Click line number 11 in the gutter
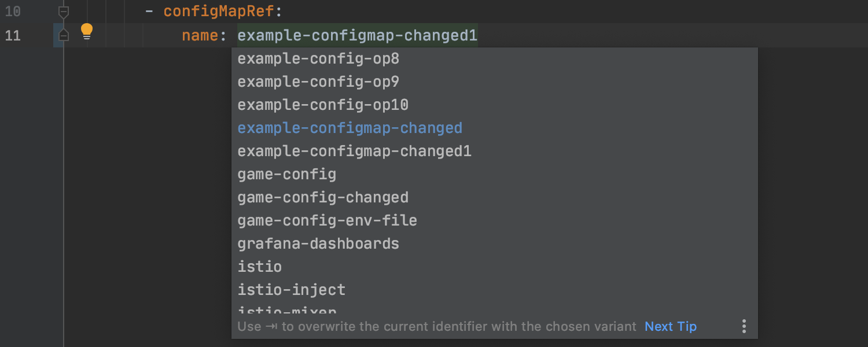868x347 pixels. pos(13,35)
